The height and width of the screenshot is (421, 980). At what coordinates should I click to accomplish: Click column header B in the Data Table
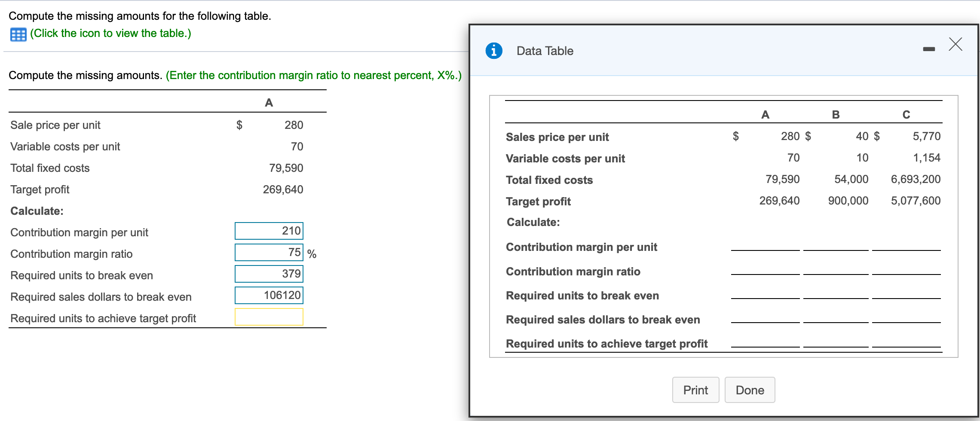[x=836, y=114]
